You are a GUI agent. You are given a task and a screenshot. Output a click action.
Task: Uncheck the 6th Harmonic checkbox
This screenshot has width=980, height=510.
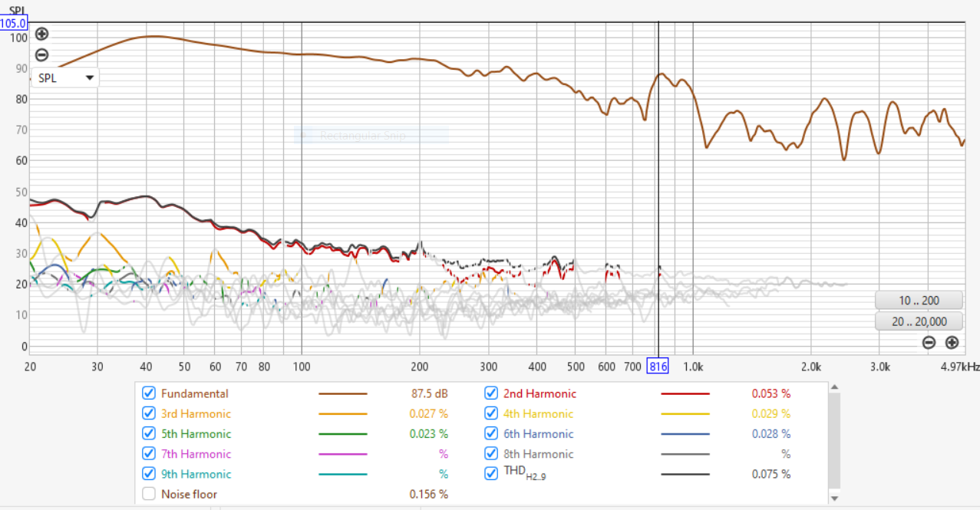[x=491, y=433]
